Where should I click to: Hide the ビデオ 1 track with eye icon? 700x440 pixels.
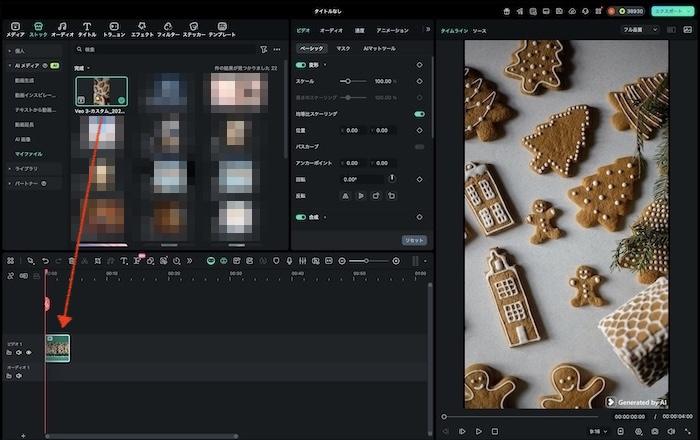click(x=29, y=352)
